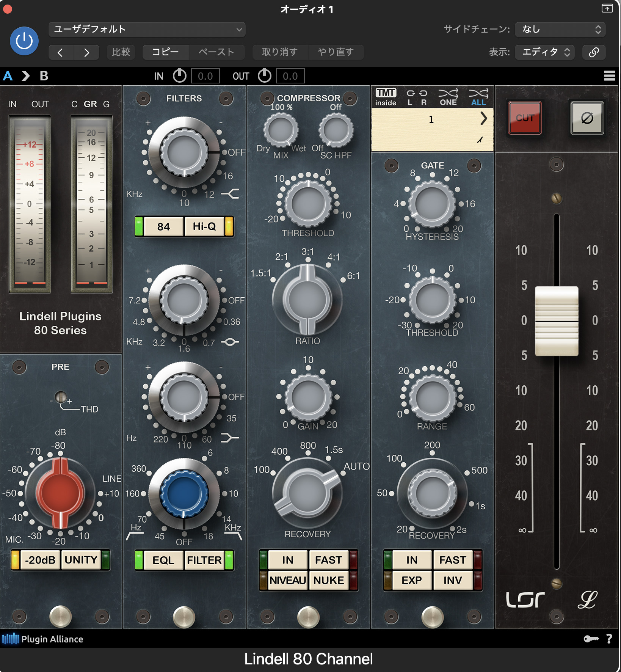Select TMT ALL randomize icon
The image size is (621, 672).
coord(478,97)
